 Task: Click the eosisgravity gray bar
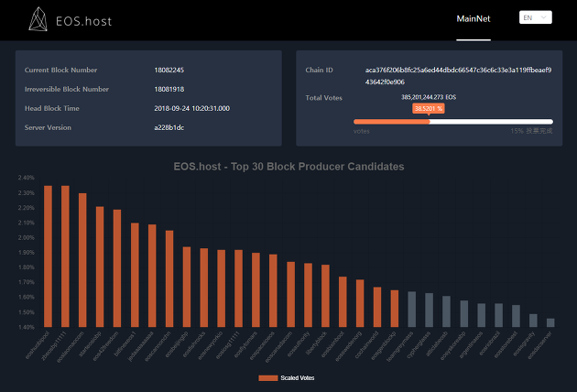pyautogui.click(x=533, y=321)
